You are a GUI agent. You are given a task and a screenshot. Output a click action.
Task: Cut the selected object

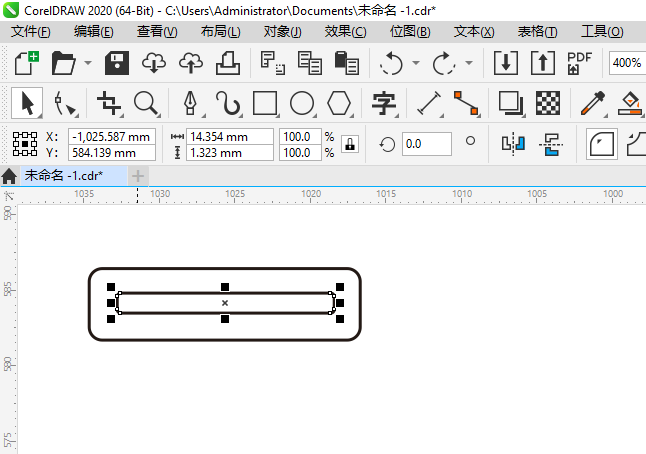pos(272,63)
